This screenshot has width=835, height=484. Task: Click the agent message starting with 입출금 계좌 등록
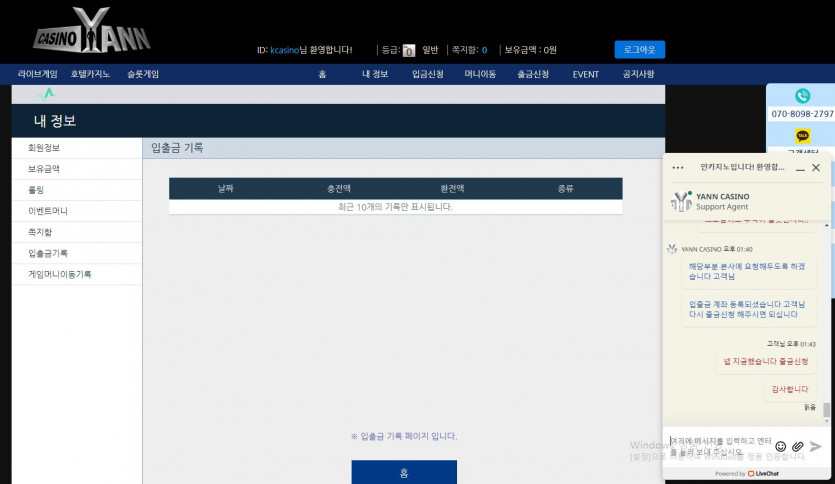click(748, 309)
